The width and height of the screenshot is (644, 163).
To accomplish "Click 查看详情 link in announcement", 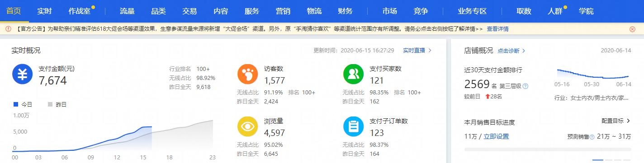I will click(x=497, y=29).
